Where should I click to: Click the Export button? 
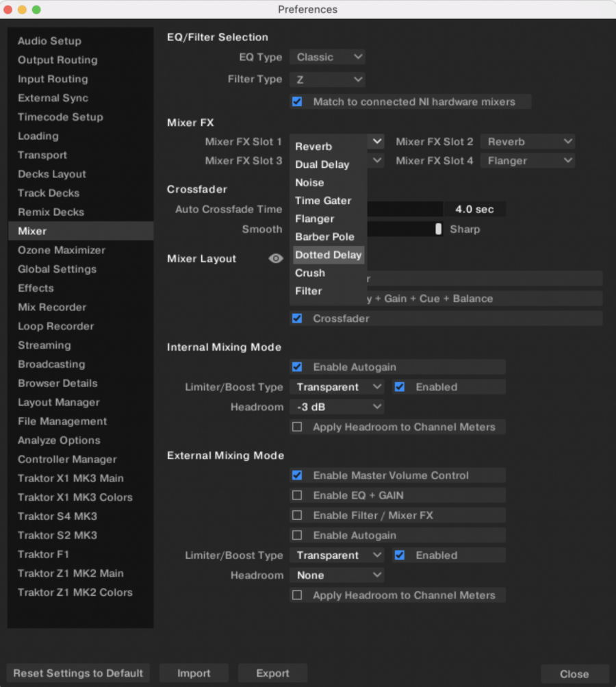coord(272,673)
